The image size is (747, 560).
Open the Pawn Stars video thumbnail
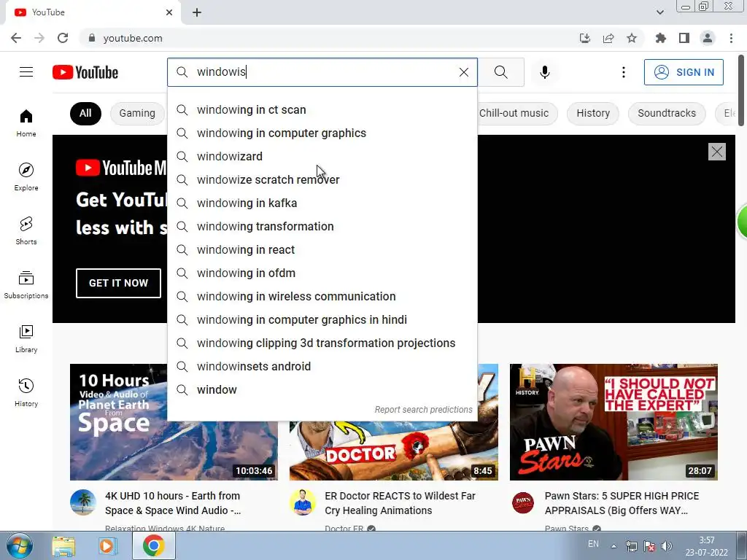tap(614, 422)
